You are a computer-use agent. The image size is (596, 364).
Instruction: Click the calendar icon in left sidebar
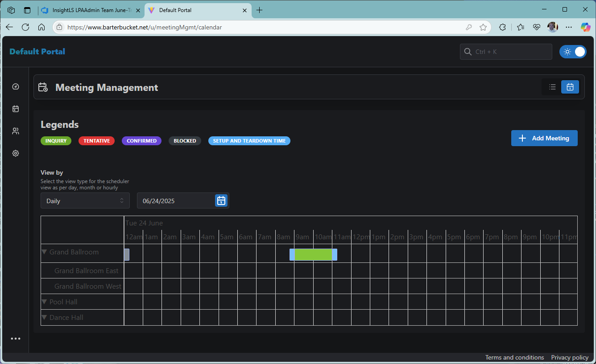pyautogui.click(x=16, y=109)
